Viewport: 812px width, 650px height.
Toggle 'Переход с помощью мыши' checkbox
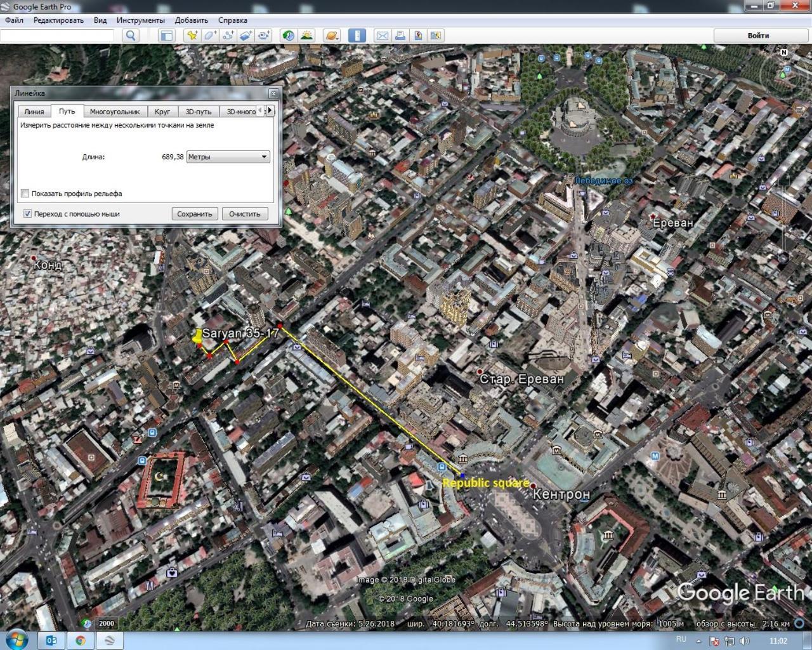[x=27, y=214]
